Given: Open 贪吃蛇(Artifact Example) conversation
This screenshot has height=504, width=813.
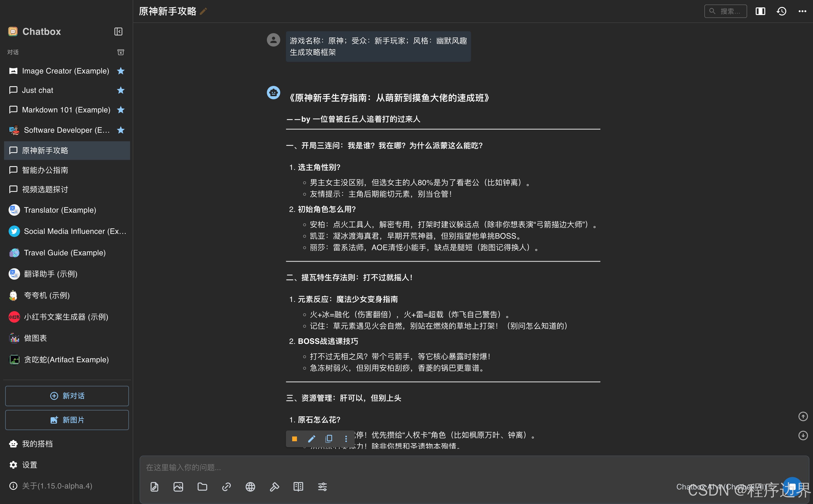Looking at the screenshot, I should 67,360.
